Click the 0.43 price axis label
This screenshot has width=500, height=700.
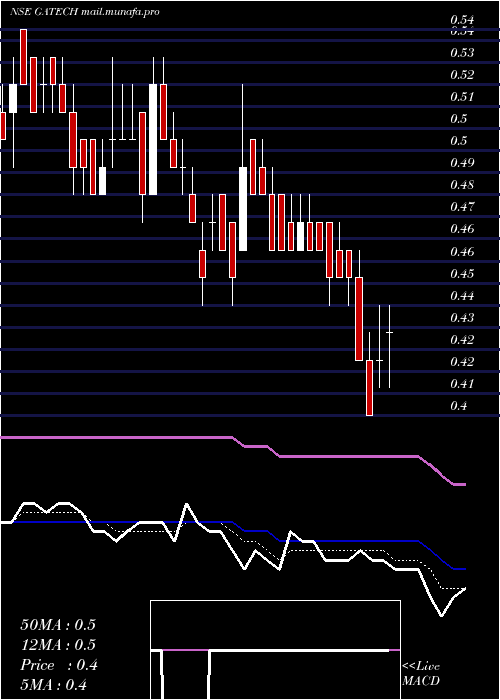click(x=462, y=318)
